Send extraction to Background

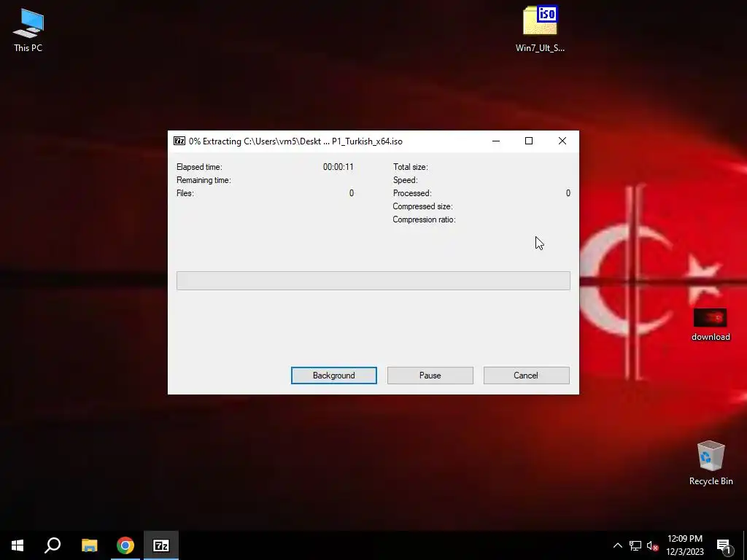pos(334,376)
